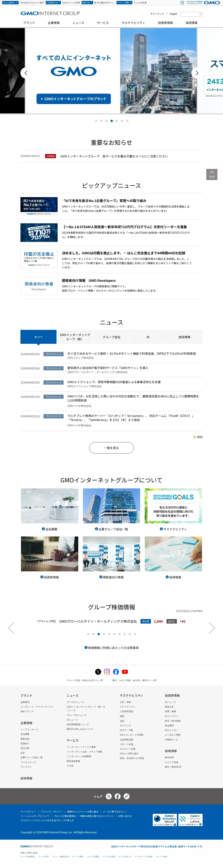223x868 pixels.
Task: Share page on X in share bar
Action: [109, 796]
